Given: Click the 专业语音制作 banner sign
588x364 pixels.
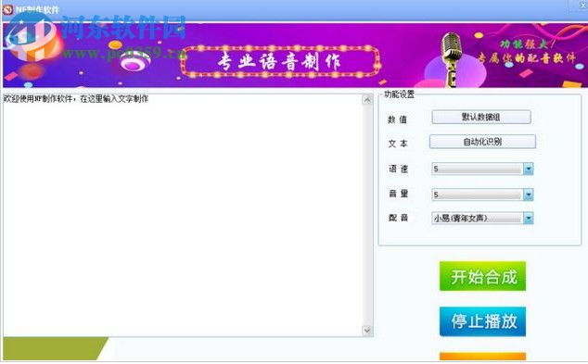Looking at the screenshot, I should 280,62.
